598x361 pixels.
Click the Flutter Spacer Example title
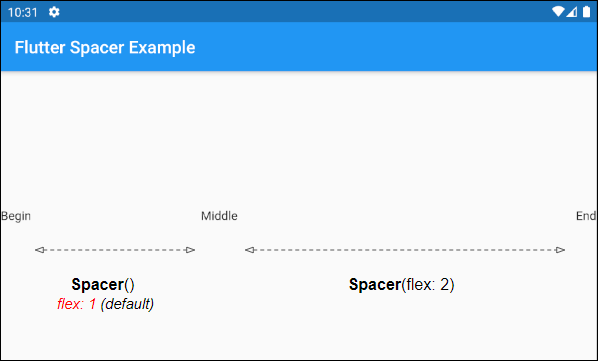coord(105,48)
